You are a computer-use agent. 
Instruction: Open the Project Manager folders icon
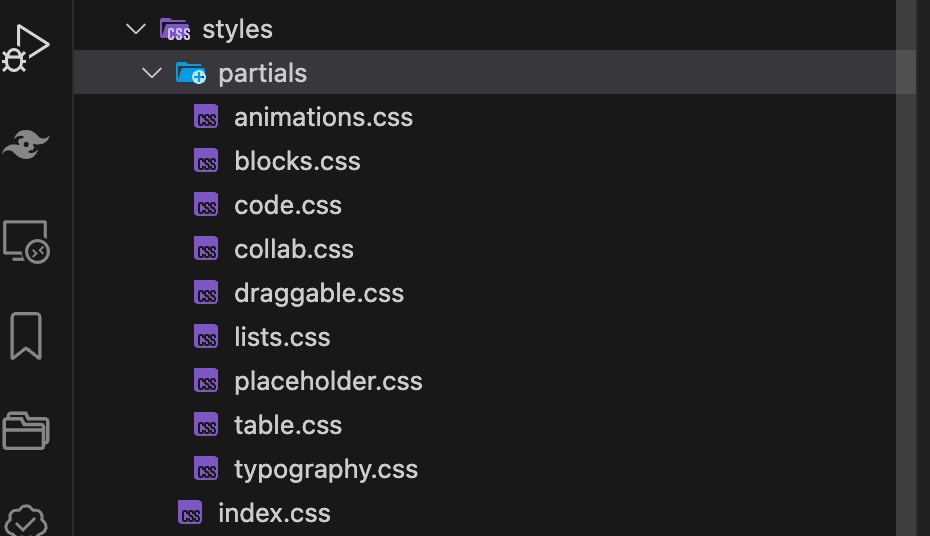pos(26,430)
